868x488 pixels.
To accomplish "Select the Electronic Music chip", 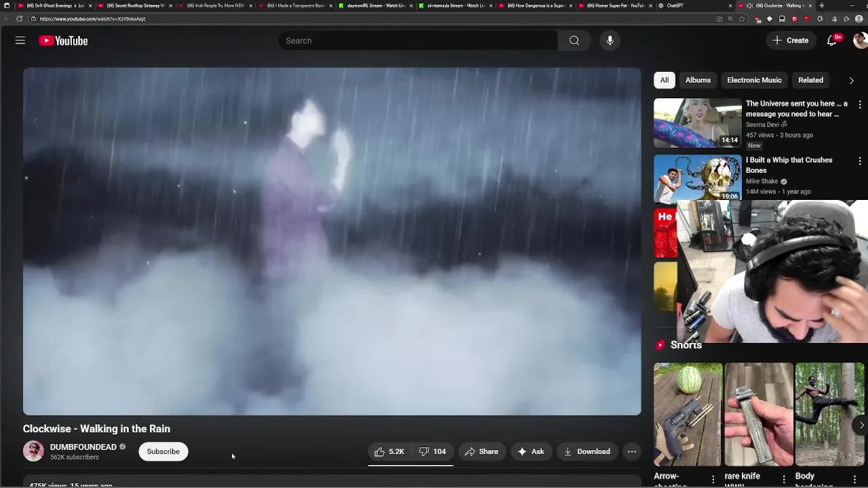I will (x=754, y=80).
